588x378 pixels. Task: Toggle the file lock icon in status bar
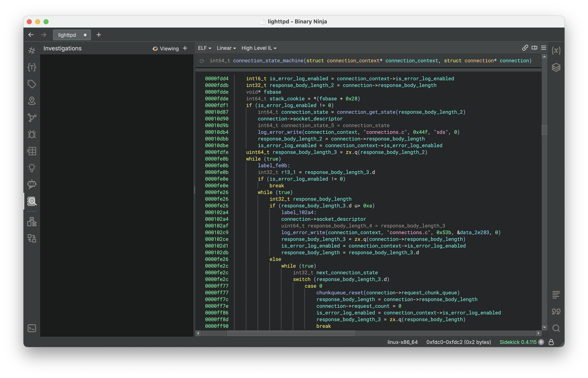click(x=551, y=342)
